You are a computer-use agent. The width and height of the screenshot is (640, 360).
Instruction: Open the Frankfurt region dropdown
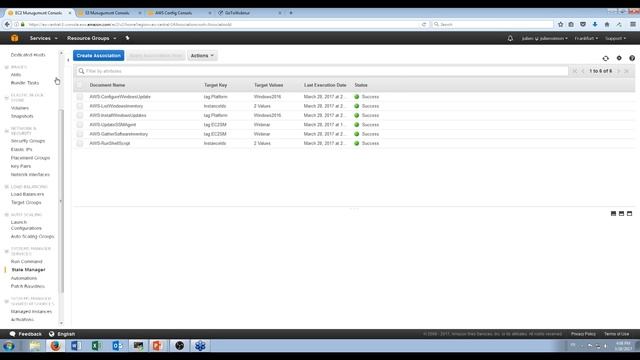coord(586,38)
